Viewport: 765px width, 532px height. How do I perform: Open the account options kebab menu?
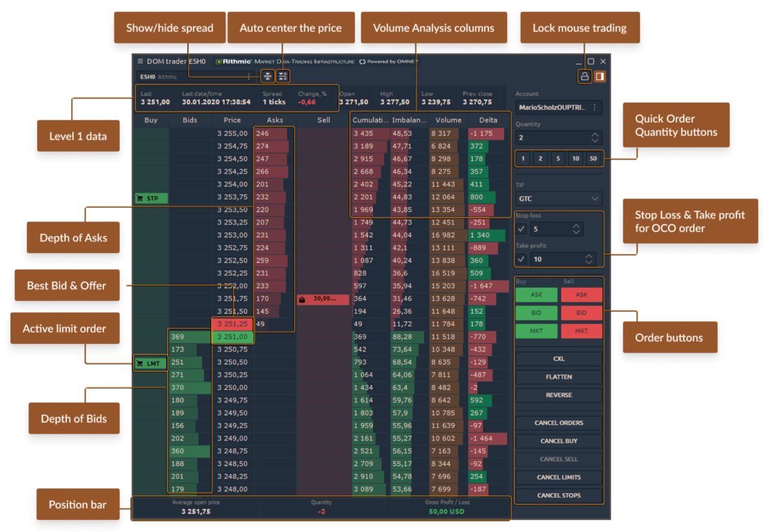[x=595, y=108]
